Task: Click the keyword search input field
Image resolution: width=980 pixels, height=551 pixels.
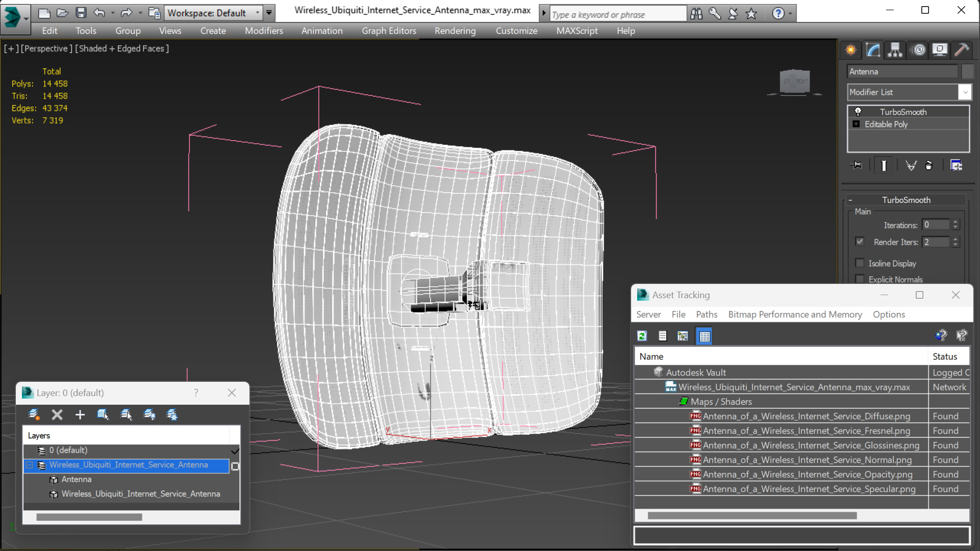Action: [x=617, y=15]
